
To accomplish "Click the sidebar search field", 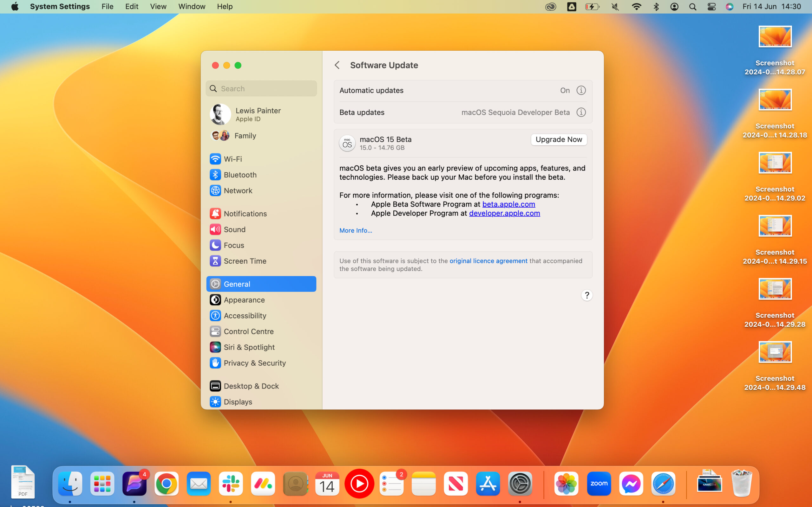I will [261, 88].
